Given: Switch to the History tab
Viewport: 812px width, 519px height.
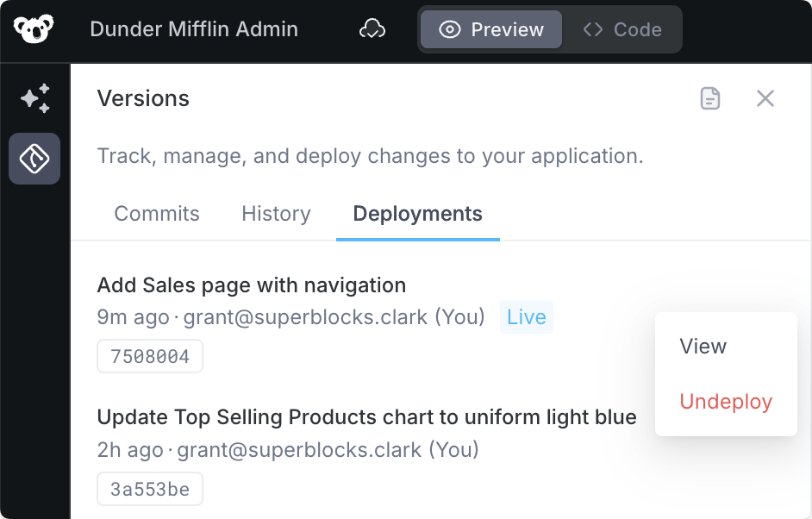Looking at the screenshot, I should pos(276,214).
